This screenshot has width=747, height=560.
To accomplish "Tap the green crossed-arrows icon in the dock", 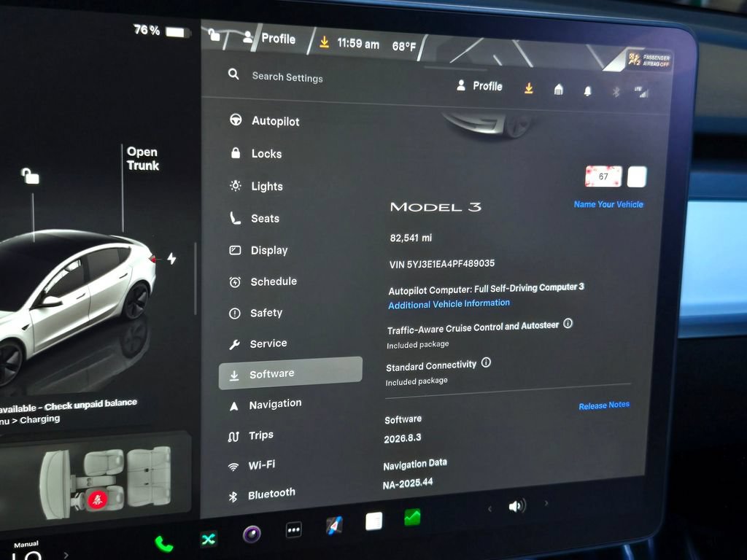I will (x=208, y=539).
